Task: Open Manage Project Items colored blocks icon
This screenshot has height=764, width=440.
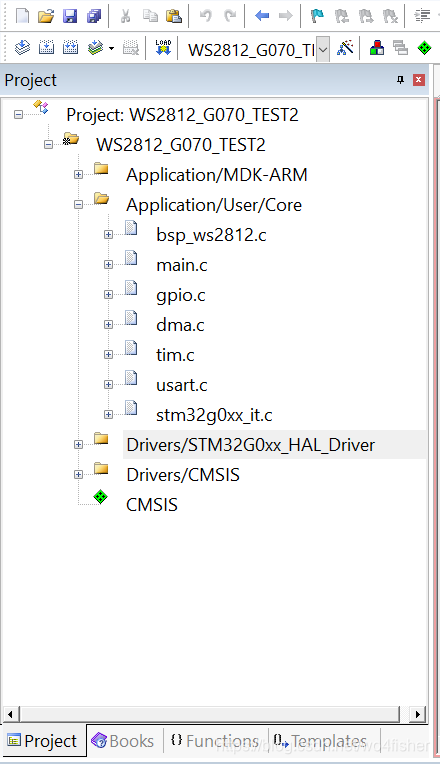Action: point(377,48)
